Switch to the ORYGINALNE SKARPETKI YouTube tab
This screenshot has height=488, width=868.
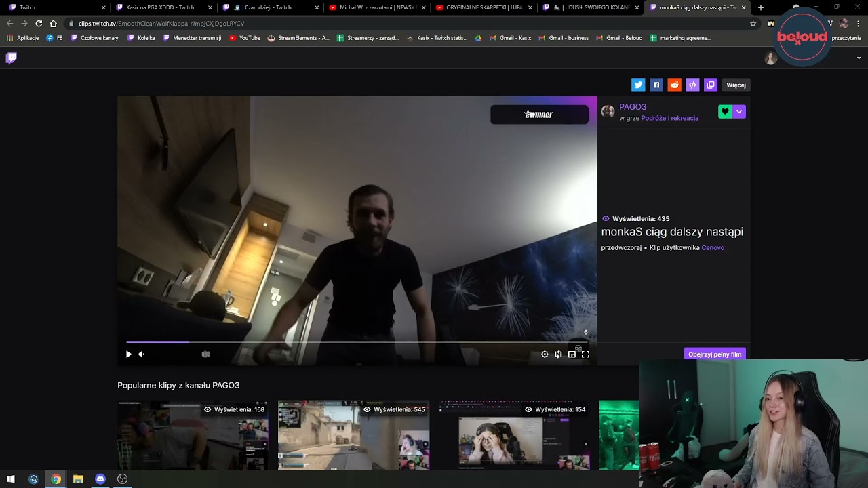(x=484, y=7)
